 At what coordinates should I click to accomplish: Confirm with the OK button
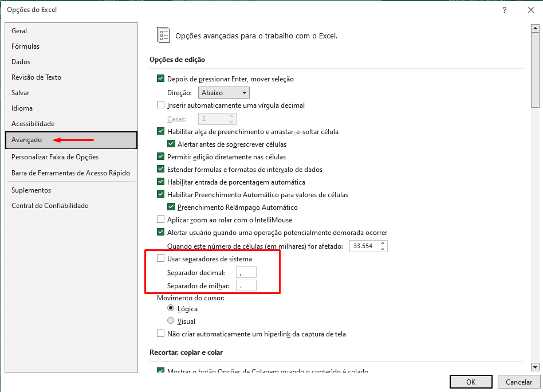coord(471,382)
